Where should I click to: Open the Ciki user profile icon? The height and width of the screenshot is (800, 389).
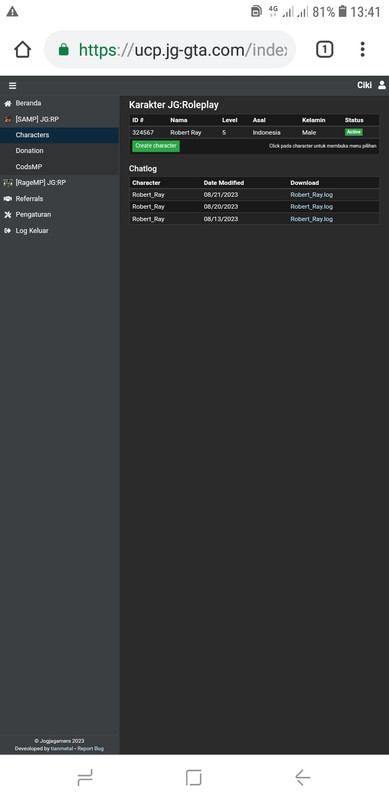point(382,85)
